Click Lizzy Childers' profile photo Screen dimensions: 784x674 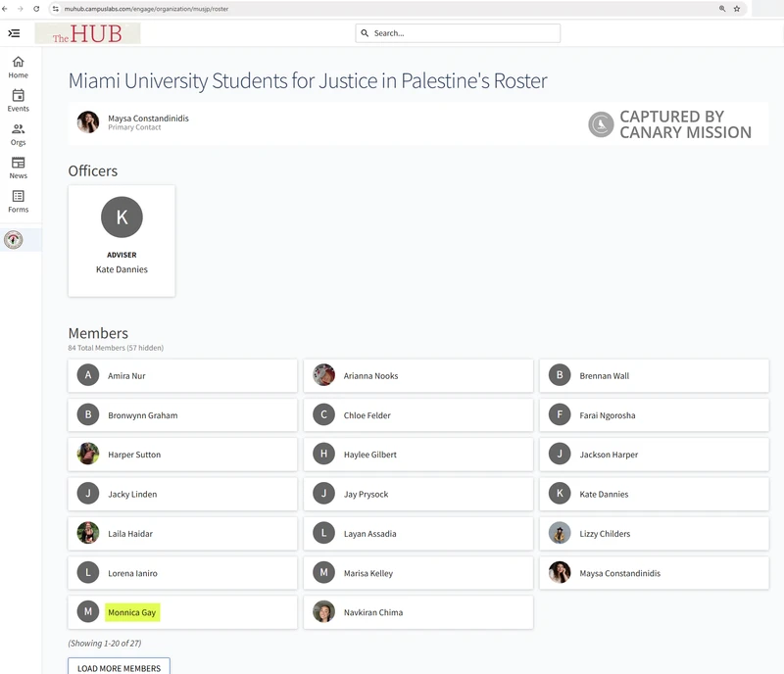[x=560, y=533]
